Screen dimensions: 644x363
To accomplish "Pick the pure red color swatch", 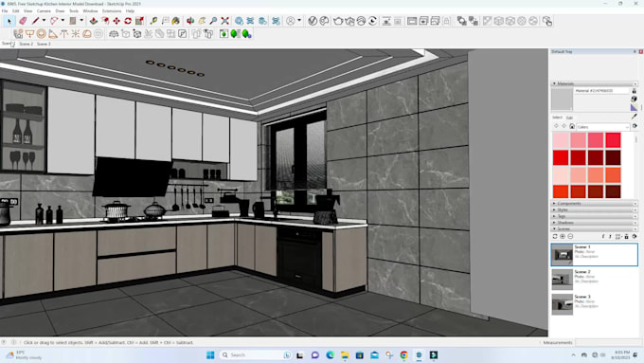I will [561, 157].
